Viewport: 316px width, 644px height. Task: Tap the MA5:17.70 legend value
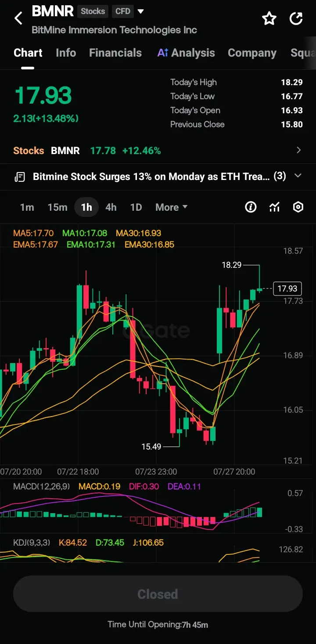tap(33, 234)
